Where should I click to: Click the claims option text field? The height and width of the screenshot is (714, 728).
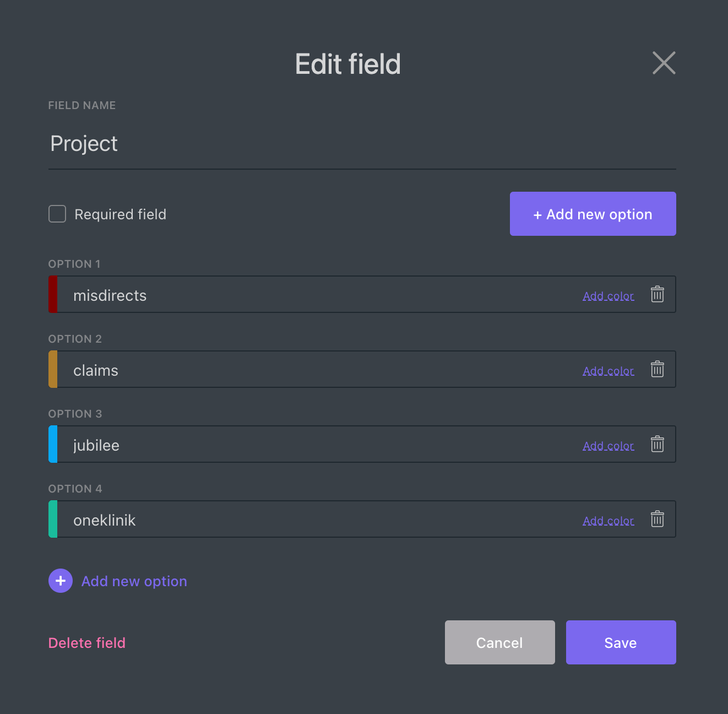[319, 370]
